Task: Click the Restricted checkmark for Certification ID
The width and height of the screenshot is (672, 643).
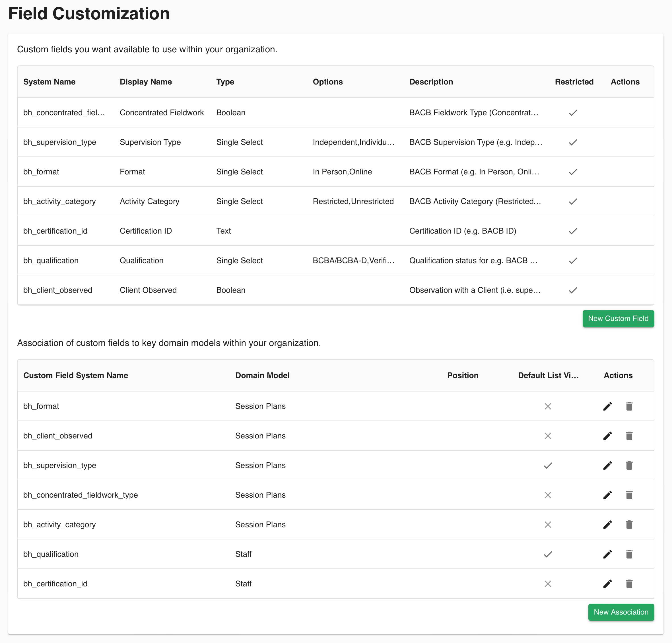Action: (x=573, y=231)
